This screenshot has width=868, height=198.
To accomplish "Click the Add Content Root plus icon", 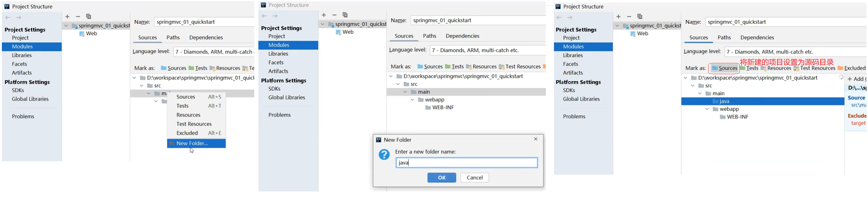I will pos(850,79).
